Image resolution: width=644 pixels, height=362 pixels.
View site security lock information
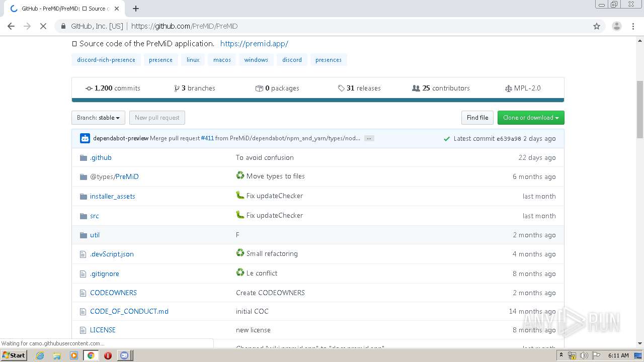click(63, 26)
